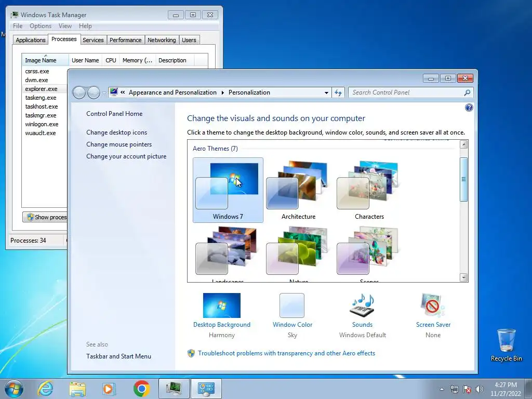Open the View menu in Task Manager
The width and height of the screenshot is (532, 399).
(65, 26)
